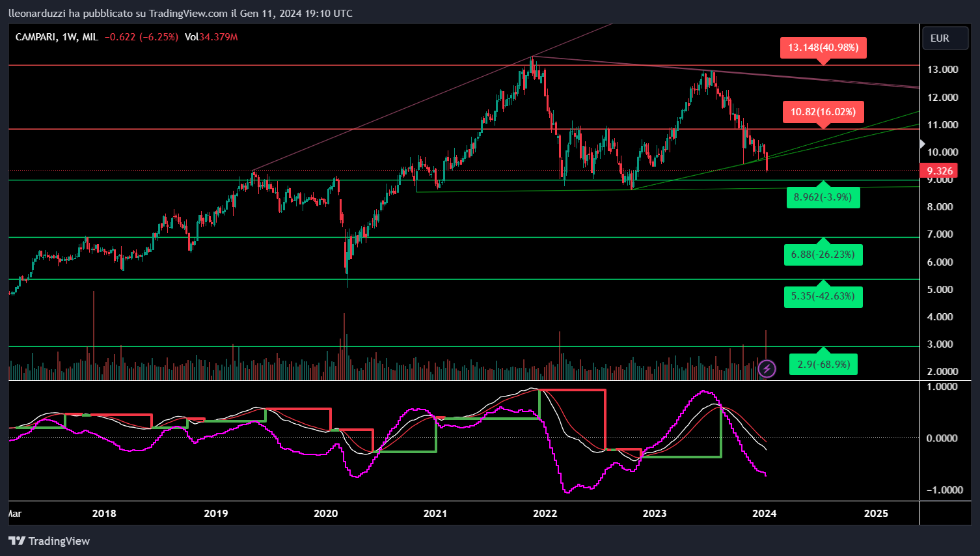Click the green 2.9(-68.9%) price label
Image resolution: width=980 pixels, height=556 pixels.
coord(823,365)
